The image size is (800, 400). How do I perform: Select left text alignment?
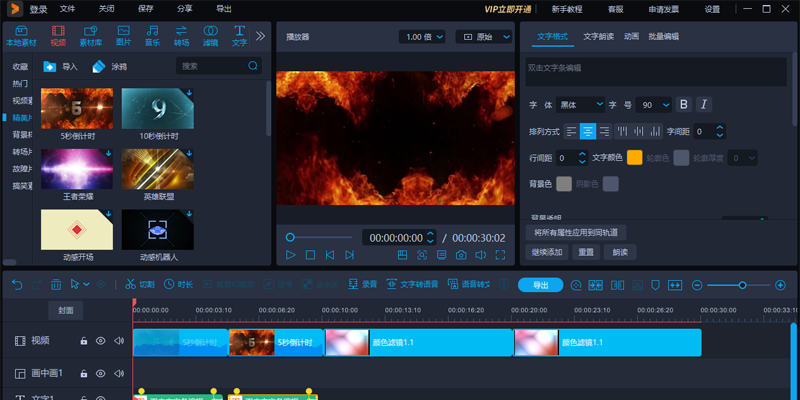571,132
